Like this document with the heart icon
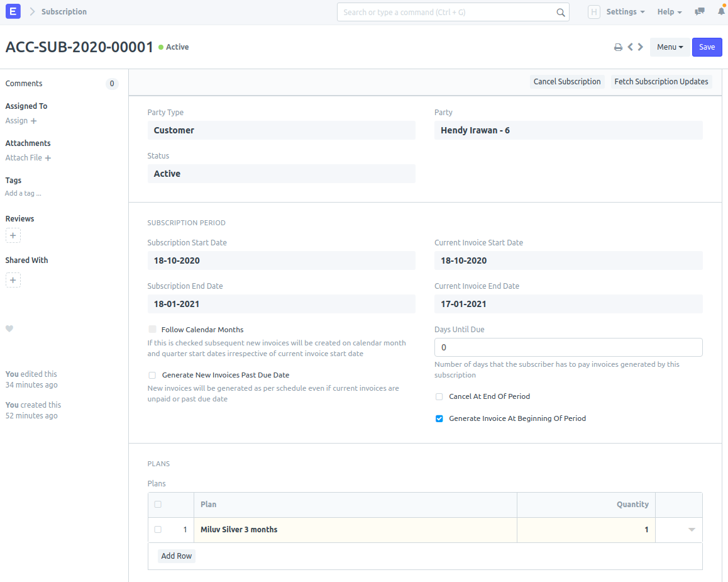 tap(9, 329)
